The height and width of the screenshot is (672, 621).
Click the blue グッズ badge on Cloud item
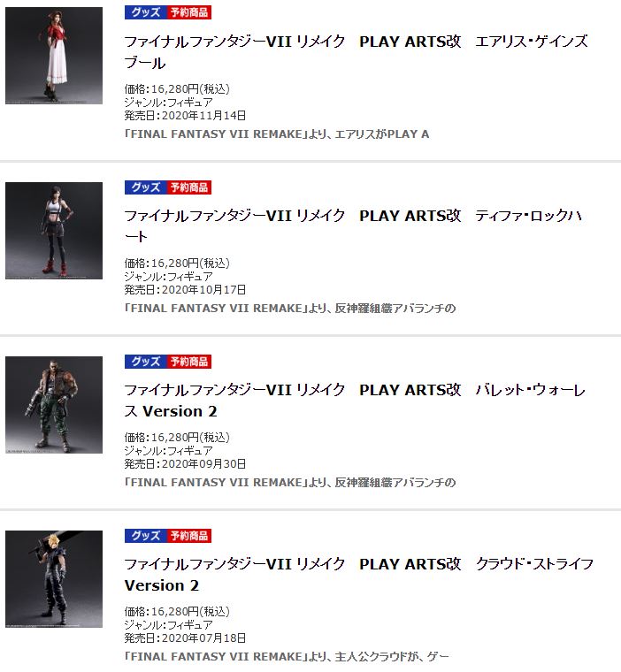145,536
